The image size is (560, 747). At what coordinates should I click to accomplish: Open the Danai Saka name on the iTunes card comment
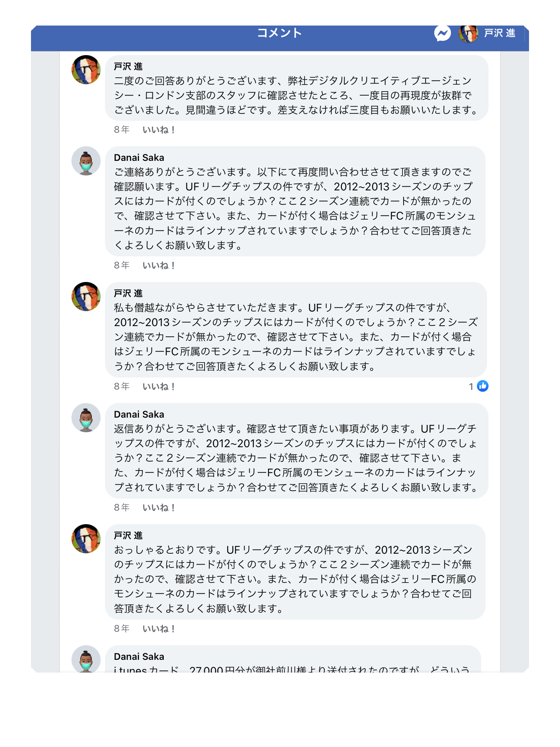[139, 657]
